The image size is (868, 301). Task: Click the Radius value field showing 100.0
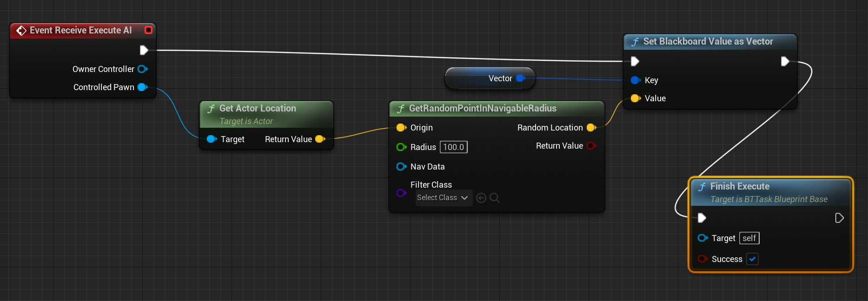453,147
